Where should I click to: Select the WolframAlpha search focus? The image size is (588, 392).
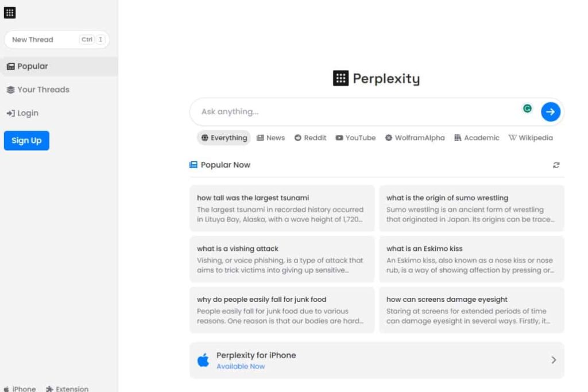415,138
